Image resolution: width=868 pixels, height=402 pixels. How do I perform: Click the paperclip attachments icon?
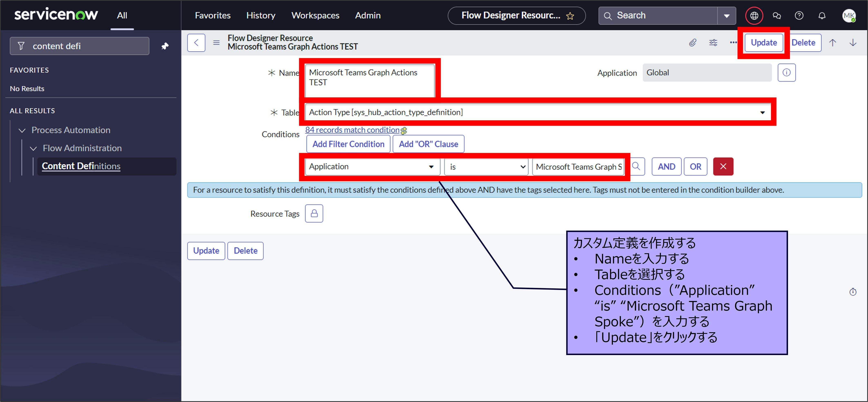[x=693, y=42]
